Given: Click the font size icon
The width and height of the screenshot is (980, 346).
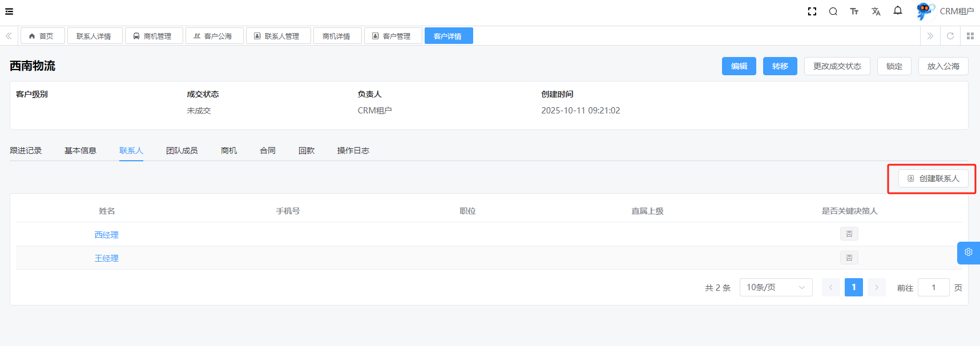Looking at the screenshot, I should pyautogui.click(x=854, y=11).
